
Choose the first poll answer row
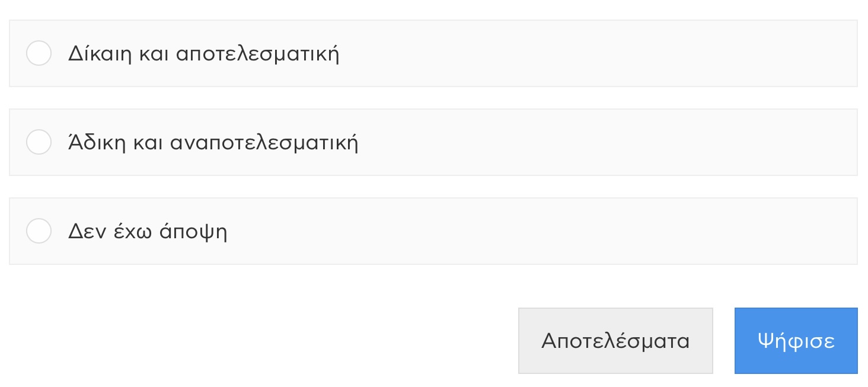coord(433,53)
